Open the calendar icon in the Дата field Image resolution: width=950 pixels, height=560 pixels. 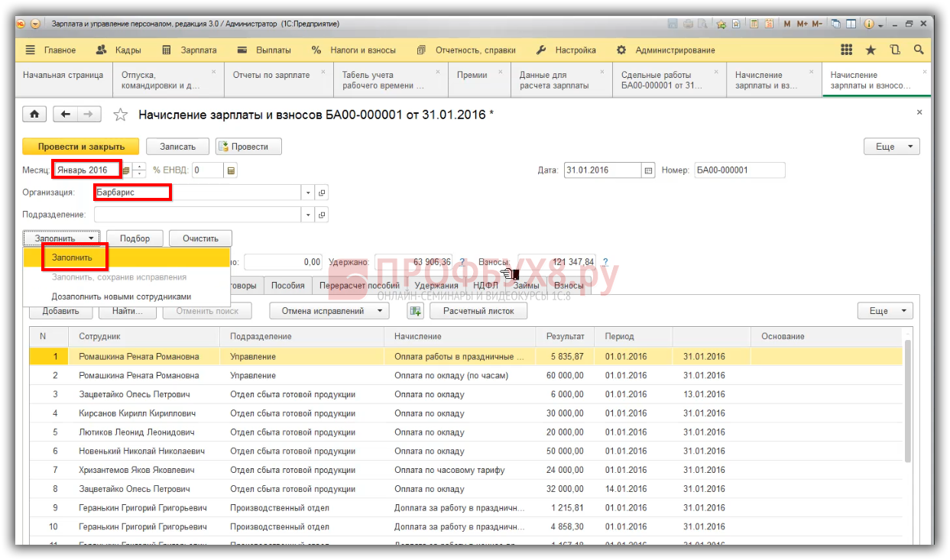[x=649, y=170]
